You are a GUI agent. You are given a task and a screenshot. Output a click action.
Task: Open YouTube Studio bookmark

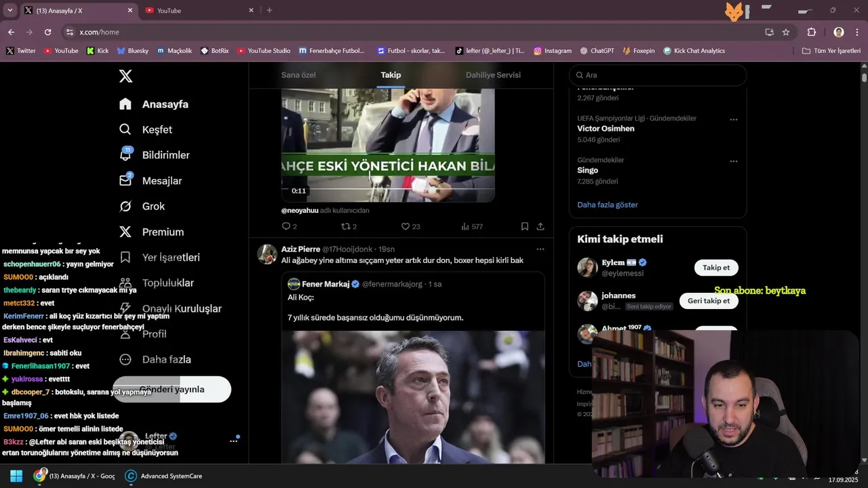tap(264, 51)
